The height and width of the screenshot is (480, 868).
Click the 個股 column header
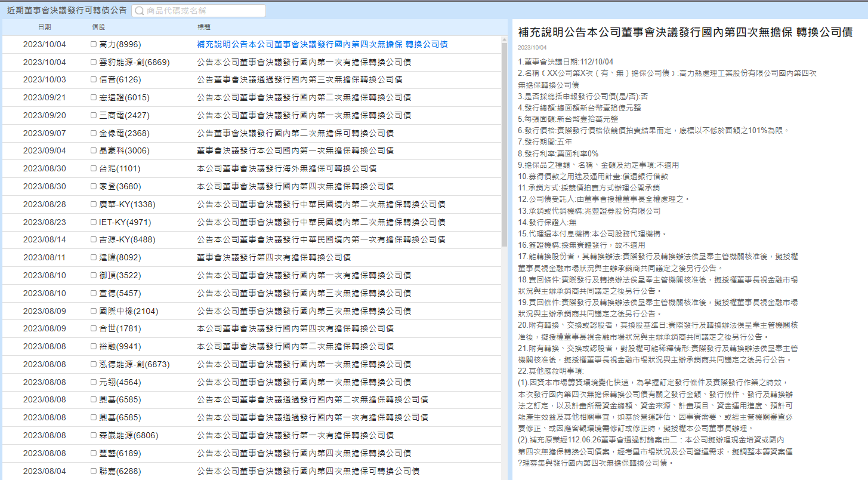tap(98, 27)
